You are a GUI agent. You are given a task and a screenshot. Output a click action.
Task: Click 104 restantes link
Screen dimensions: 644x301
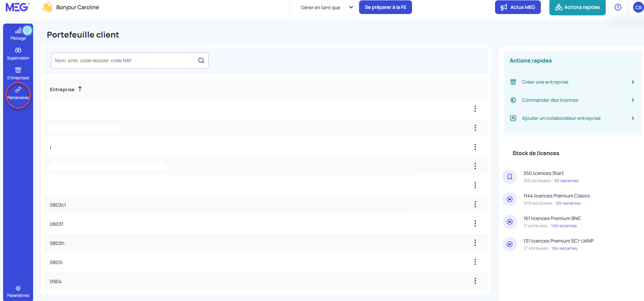click(x=564, y=248)
